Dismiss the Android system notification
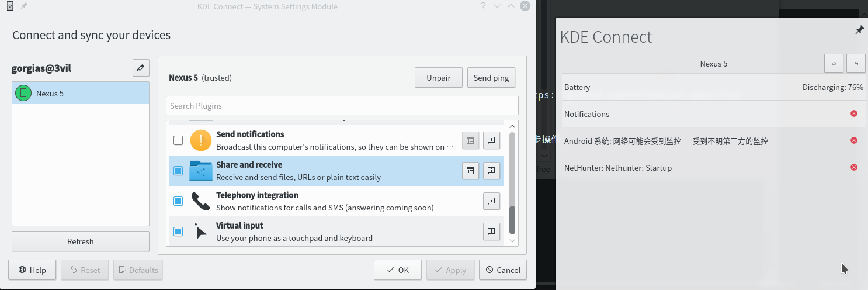 [x=854, y=141]
